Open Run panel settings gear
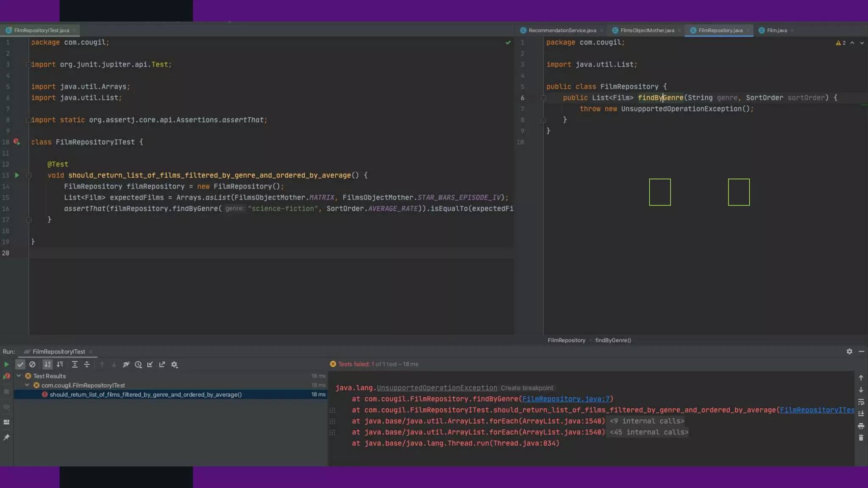 [x=849, y=352]
